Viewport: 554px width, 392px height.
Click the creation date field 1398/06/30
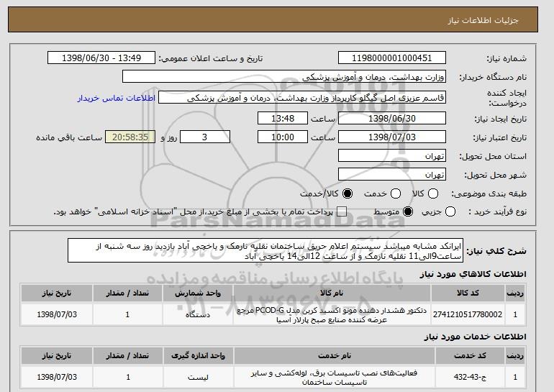click(x=392, y=118)
